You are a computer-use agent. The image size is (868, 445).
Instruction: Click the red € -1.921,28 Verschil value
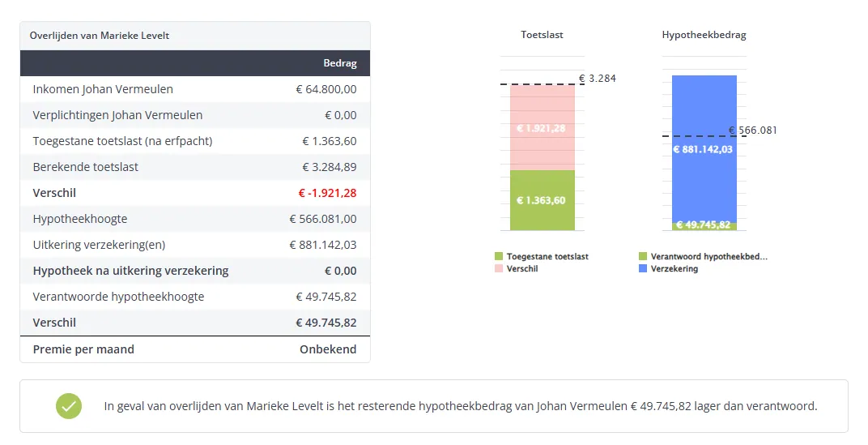click(x=327, y=193)
